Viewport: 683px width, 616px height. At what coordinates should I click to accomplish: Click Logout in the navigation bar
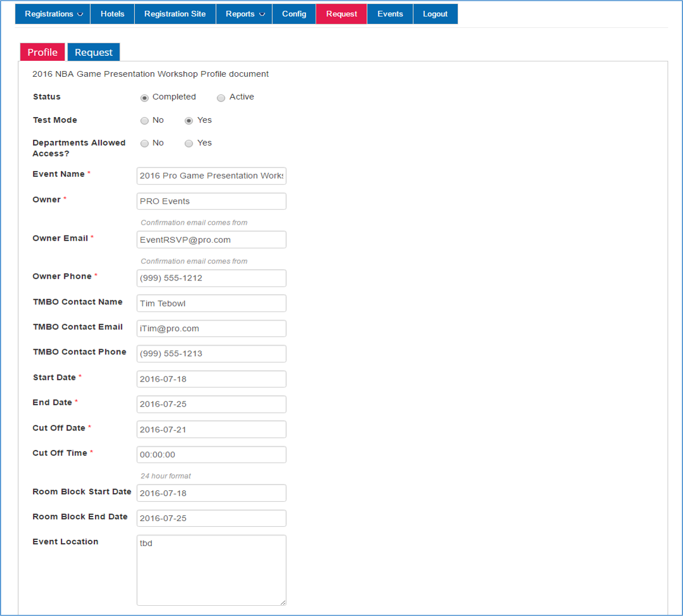(x=435, y=14)
